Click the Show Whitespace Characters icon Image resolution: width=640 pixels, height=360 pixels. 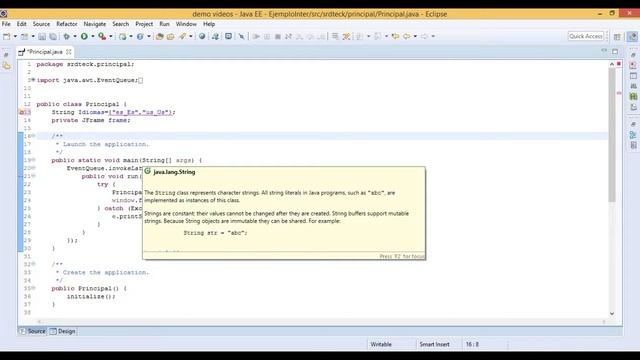[346, 36]
